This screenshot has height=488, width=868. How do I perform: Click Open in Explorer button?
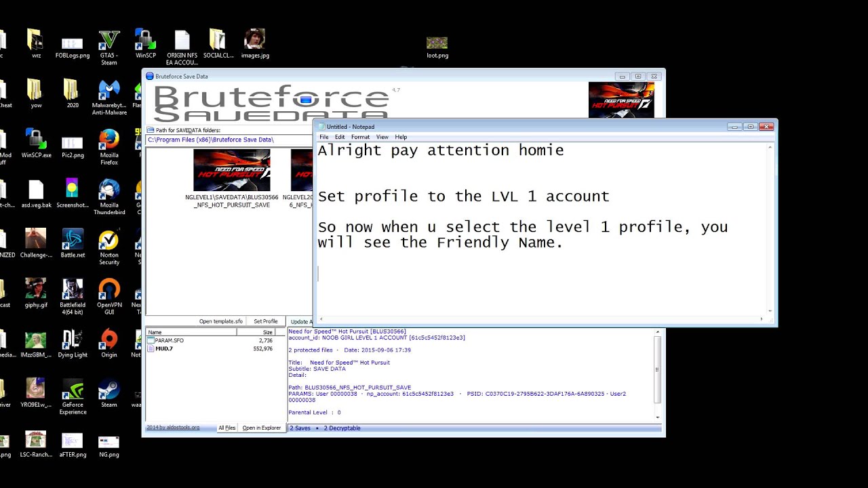point(262,428)
